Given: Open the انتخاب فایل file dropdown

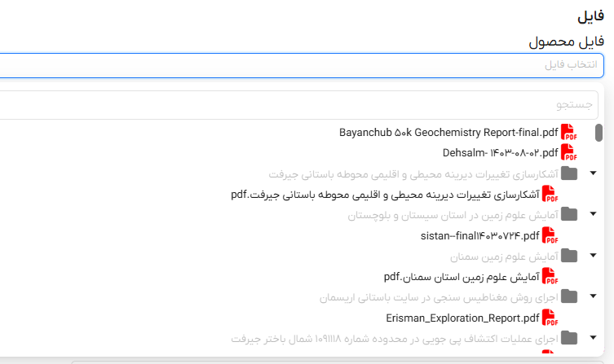Looking at the screenshot, I should [x=302, y=64].
